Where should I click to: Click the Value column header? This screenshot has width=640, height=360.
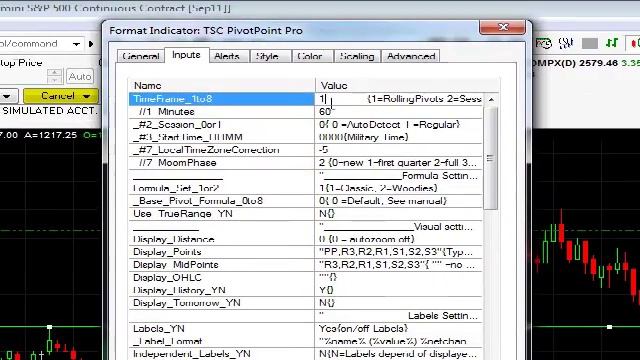(x=407, y=85)
